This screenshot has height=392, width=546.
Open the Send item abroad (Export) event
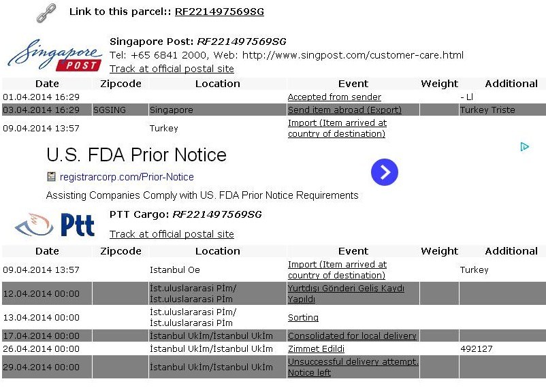click(344, 110)
